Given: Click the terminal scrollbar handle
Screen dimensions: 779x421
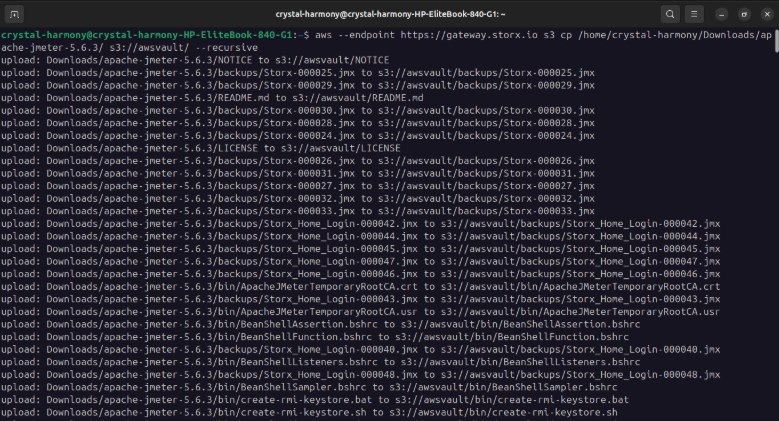Looking at the screenshot, I should 776,40.
